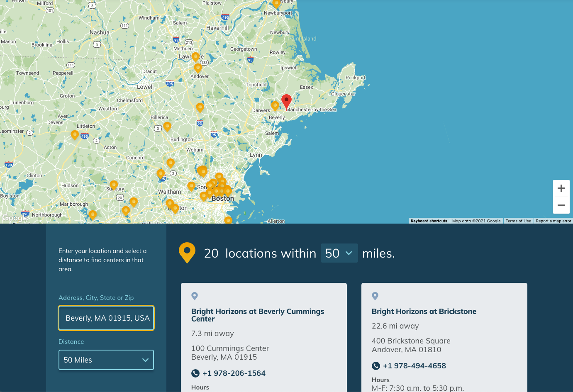The height and width of the screenshot is (392, 573).
Task: Click the orange pin near Sudbury
Action: (114, 185)
